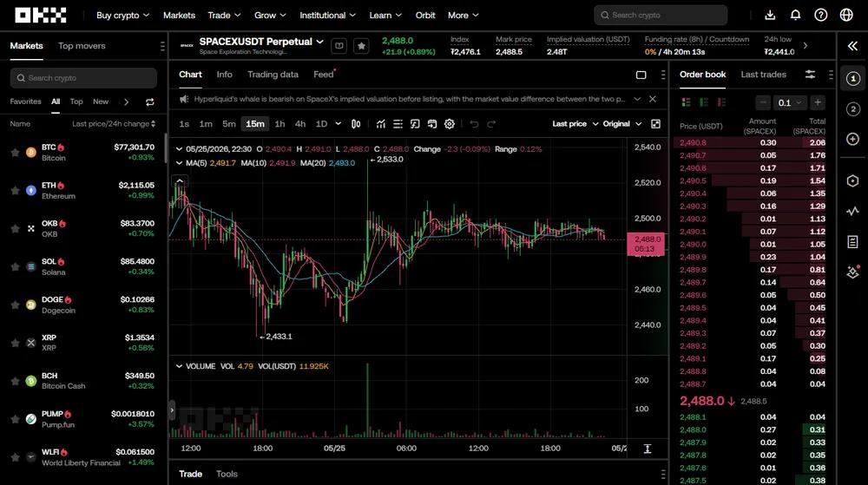The width and height of the screenshot is (868, 485).
Task: Undo the last chart action
Action: pos(474,124)
